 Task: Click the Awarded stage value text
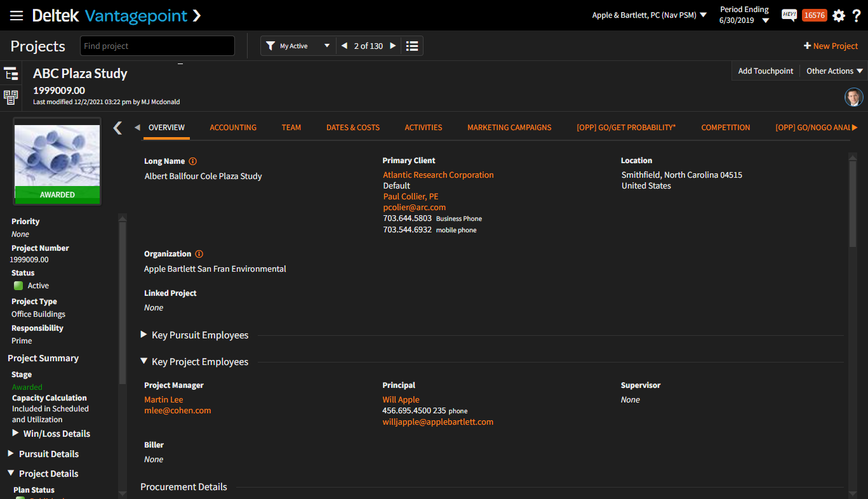pyautogui.click(x=27, y=387)
